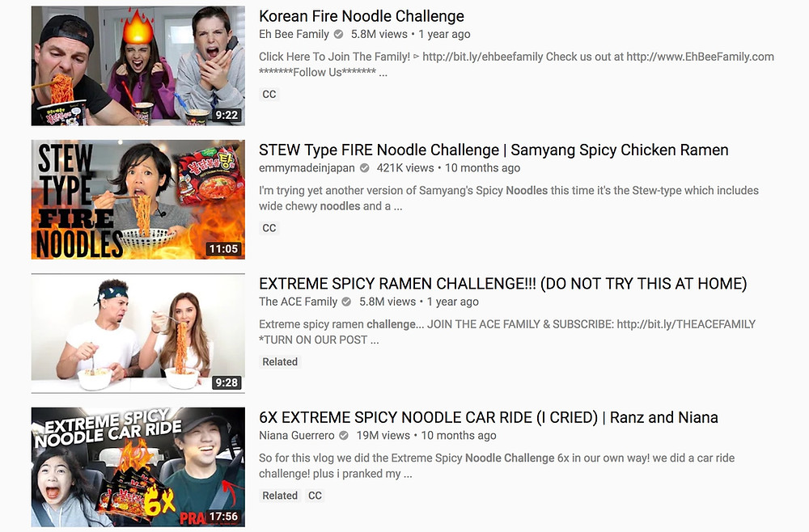Visit the Eh Bee Family channel
This screenshot has width=809, height=532.
click(x=294, y=34)
